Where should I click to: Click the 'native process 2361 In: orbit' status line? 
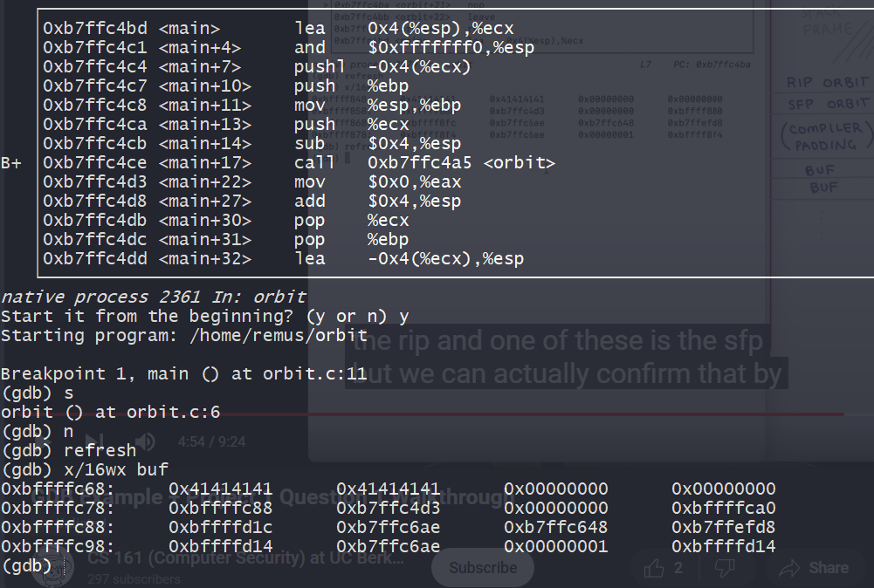pyautogui.click(x=153, y=297)
